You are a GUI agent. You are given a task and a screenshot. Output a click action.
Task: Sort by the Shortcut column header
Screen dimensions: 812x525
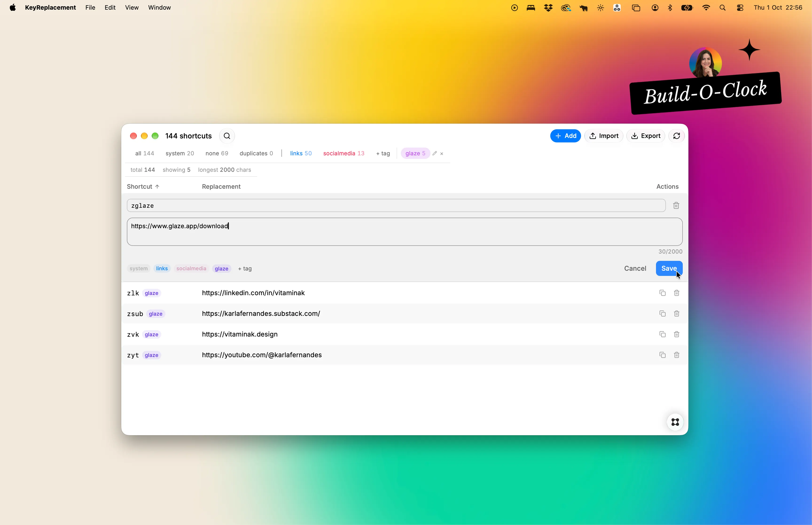point(143,187)
